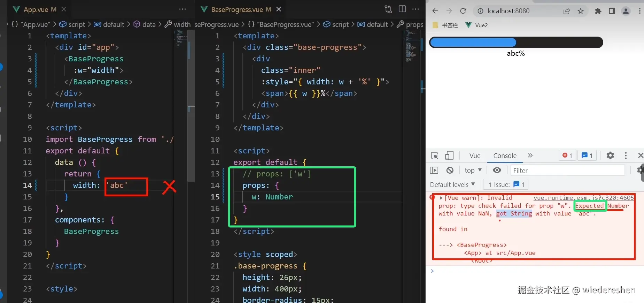Open DevTools customize three-dot menu
The height and width of the screenshot is (303, 644).
(626, 156)
